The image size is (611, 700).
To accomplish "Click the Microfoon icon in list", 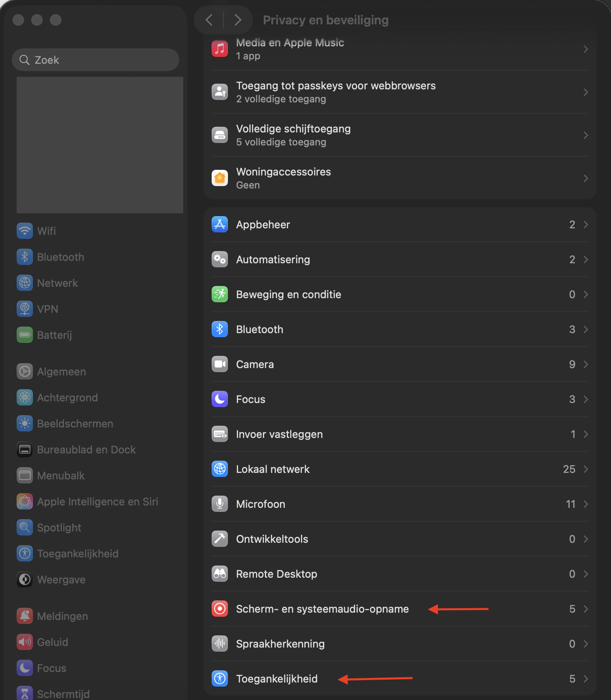I will pyautogui.click(x=220, y=504).
